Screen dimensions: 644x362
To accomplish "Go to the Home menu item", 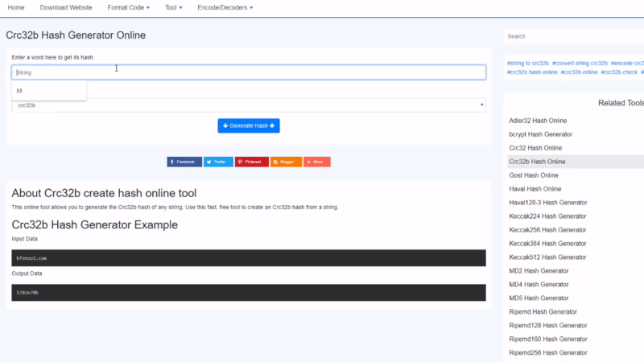I will pos(16,7).
